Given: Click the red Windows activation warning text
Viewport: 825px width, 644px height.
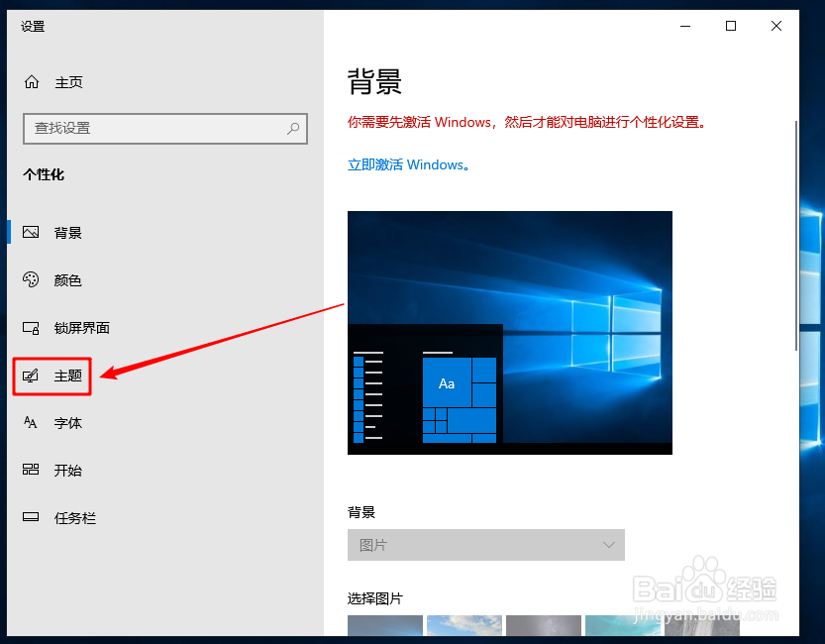Looking at the screenshot, I should coord(527,122).
